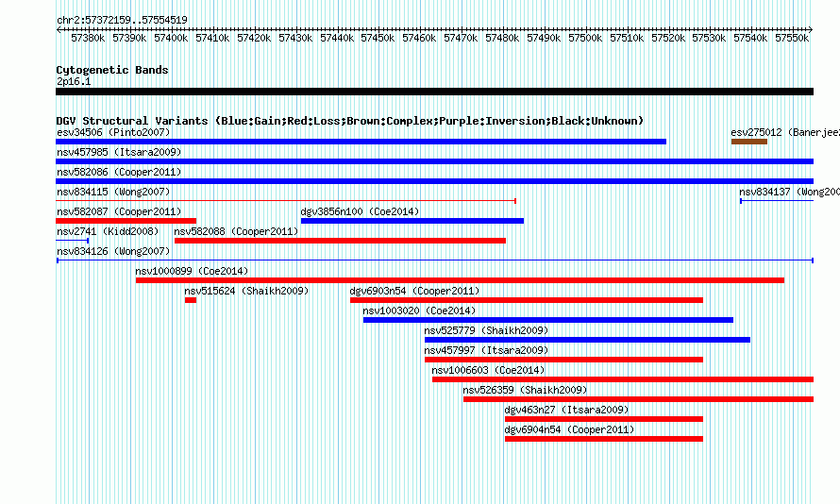Open the nsv457985 (Itsara2009) label
The width and height of the screenshot is (840, 504).
tap(119, 152)
